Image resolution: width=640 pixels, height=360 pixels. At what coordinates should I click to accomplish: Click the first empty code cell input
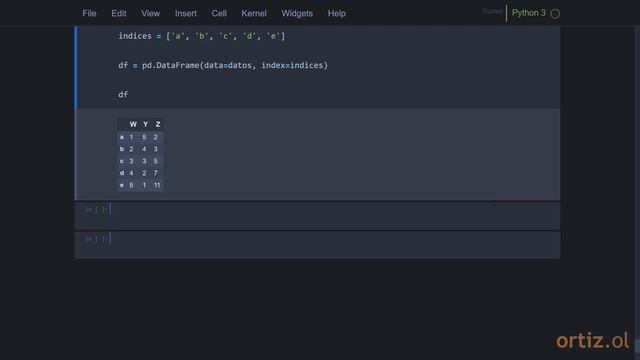point(335,216)
